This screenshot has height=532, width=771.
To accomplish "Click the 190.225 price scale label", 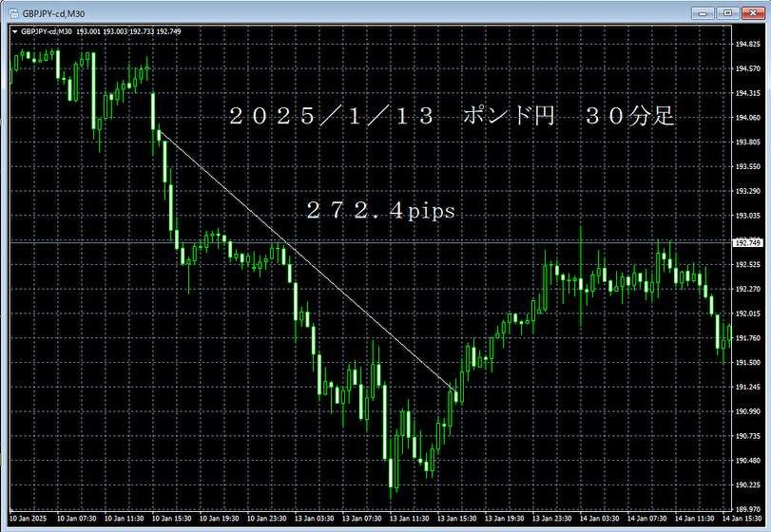I will [x=747, y=485].
